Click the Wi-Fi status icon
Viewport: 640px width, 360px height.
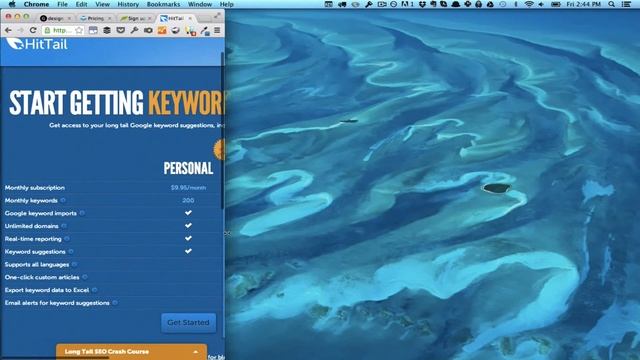529,4
